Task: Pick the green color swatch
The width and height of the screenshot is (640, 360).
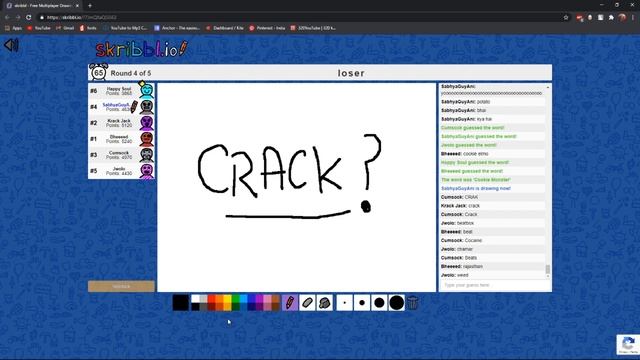Action: click(x=236, y=299)
